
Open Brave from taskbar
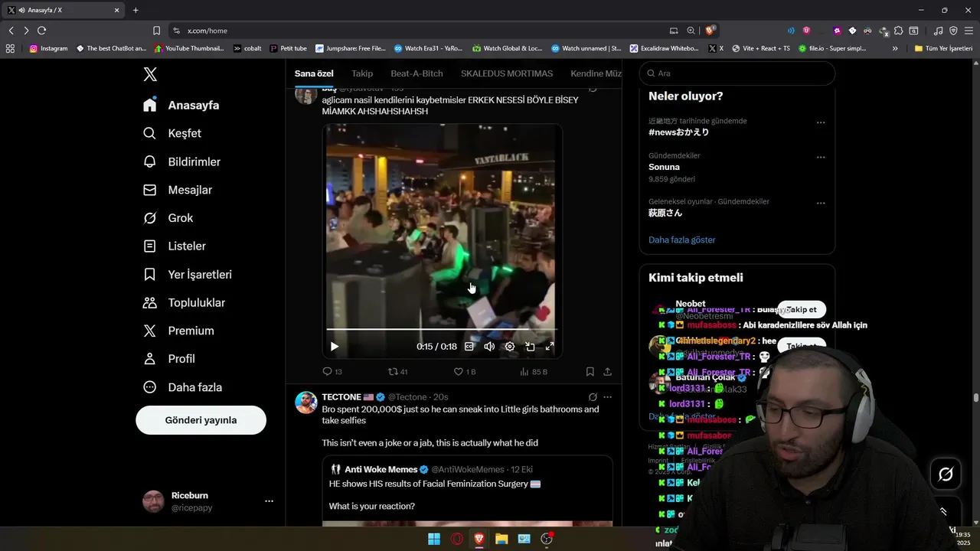pyautogui.click(x=479, y=539)
